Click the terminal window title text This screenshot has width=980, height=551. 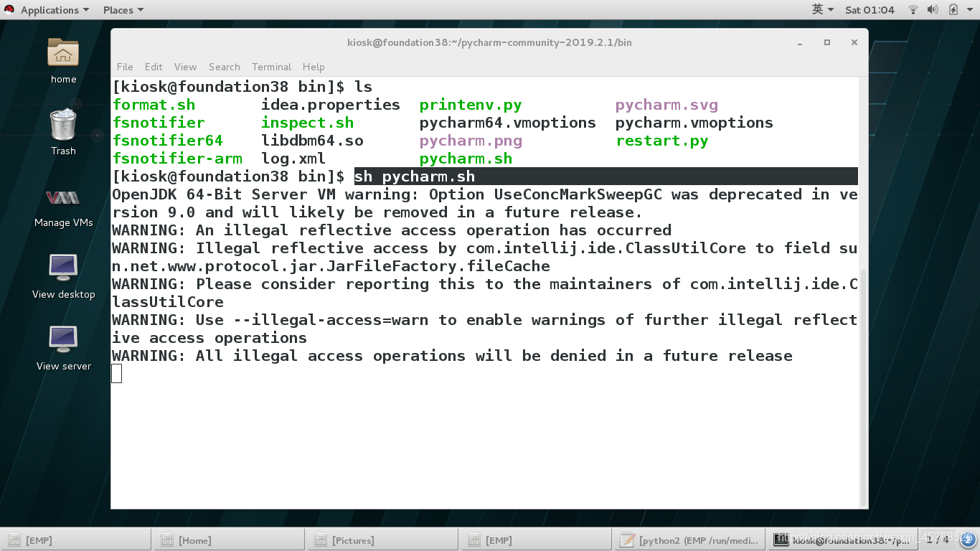tap(489, 42)
